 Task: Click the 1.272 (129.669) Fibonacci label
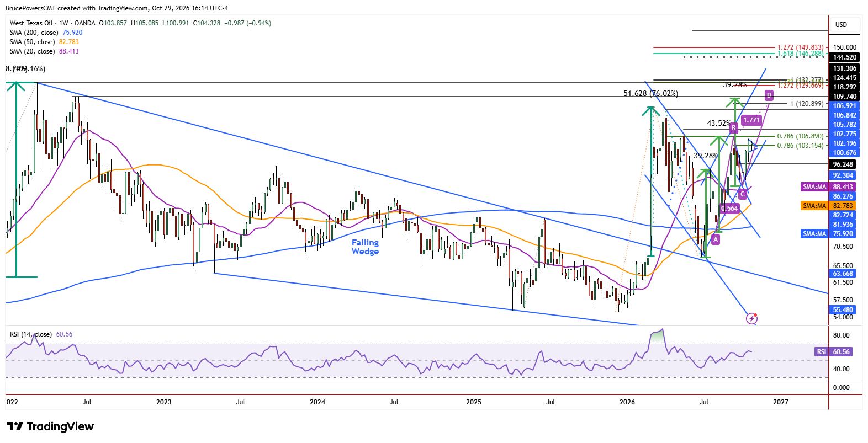800,86
